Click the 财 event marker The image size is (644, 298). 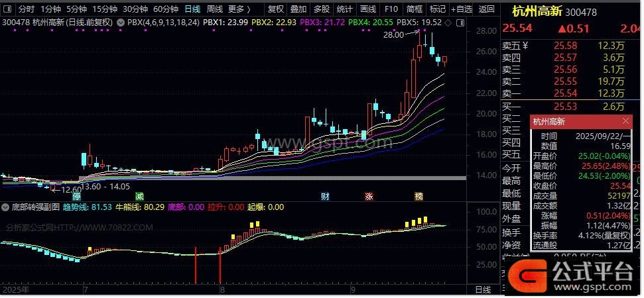click(x=325, y=197)
